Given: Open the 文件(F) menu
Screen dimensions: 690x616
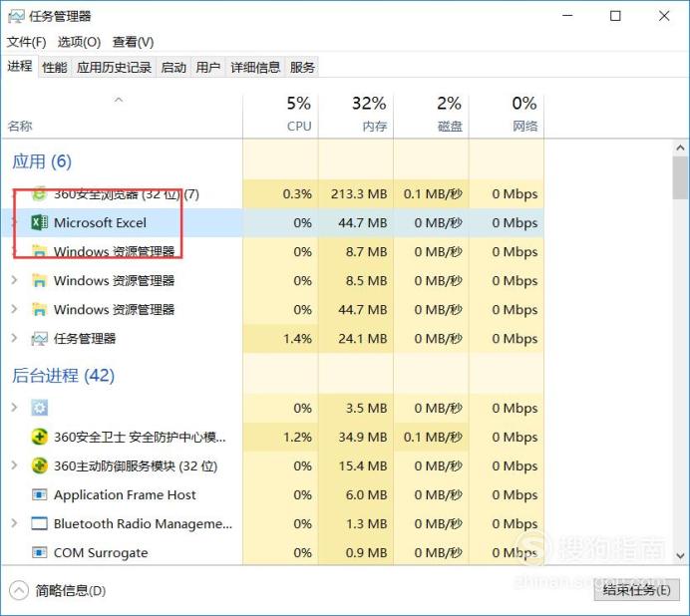Looking at the screenshot, I should [x=26, y=42].
